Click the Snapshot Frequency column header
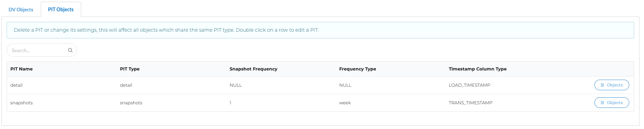The width and height of the screenshot is (644, 129). point(253,69)
